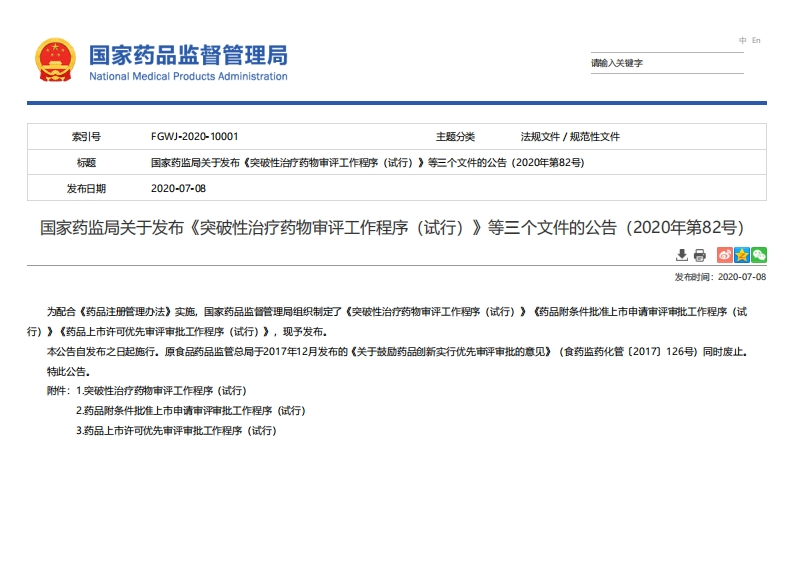The image size is (793, 561).
Task: Click the 标题 row title text in table
Action: (x=367, y=162)
